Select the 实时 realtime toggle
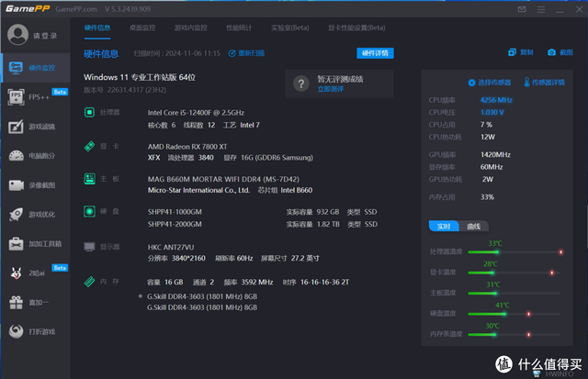Screen dimensions: 588x379 click(444, 226)
